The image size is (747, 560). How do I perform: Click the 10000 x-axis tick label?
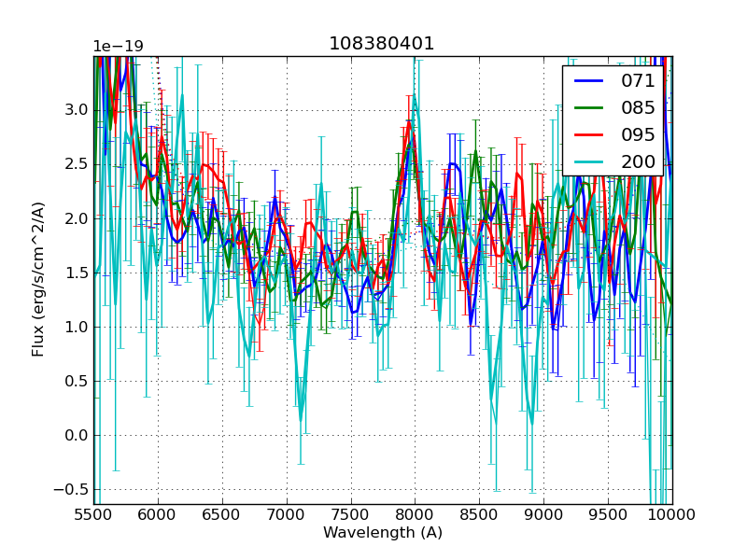(672, 514)
